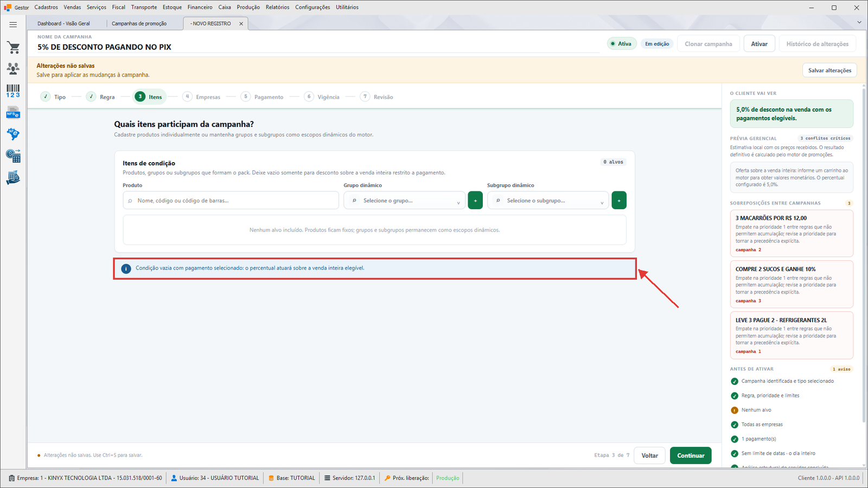
Task: Click the Ativar button
Action: [759, 44]
